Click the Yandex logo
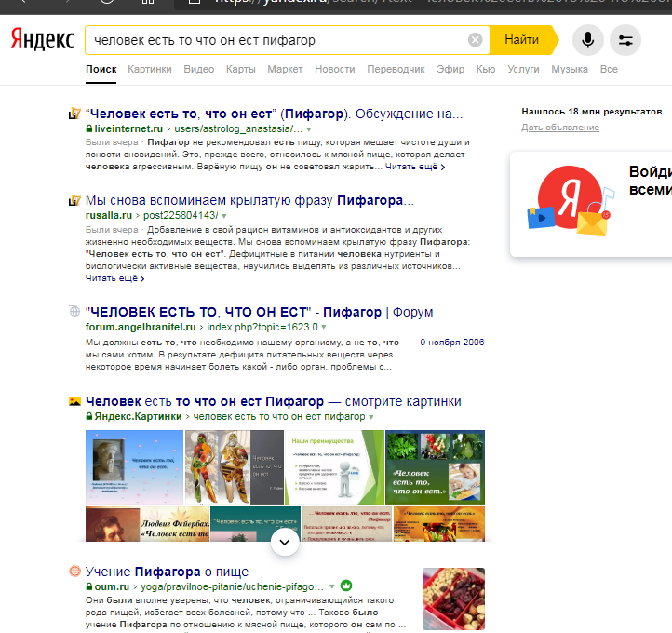 [x=44, y=40]
